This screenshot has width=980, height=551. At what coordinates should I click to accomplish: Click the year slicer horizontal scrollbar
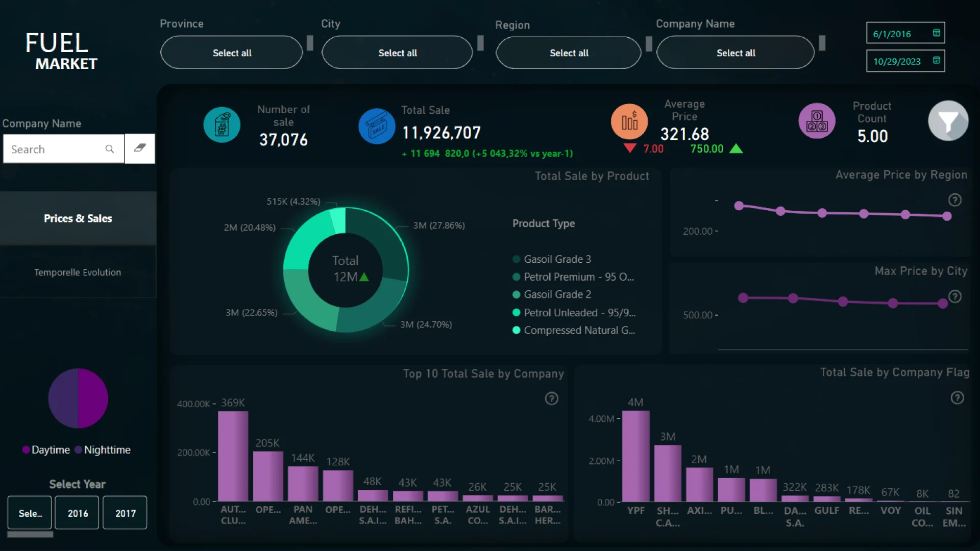pyautogui.click(x=30, y=534)
